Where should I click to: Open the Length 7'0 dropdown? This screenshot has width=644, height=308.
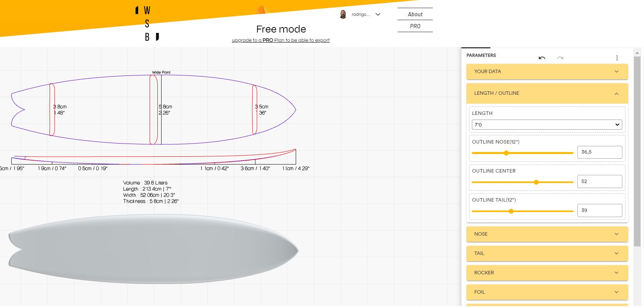(547, 125)
